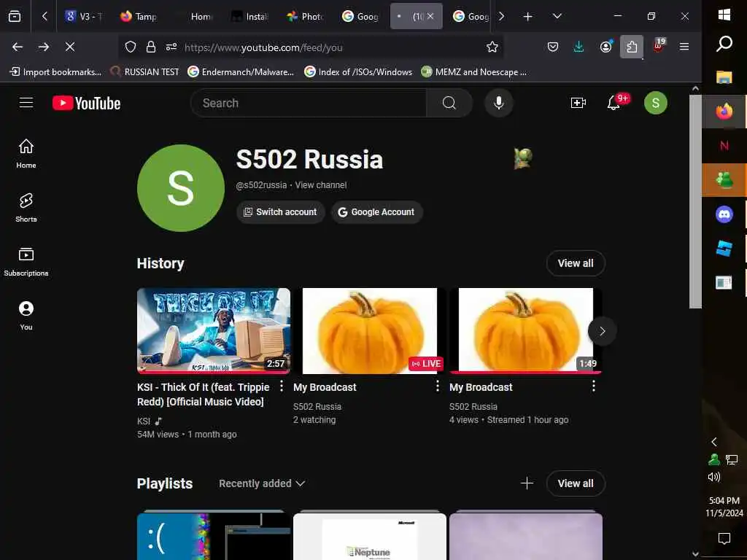Go back using the browser back arrow

(18, 47)
